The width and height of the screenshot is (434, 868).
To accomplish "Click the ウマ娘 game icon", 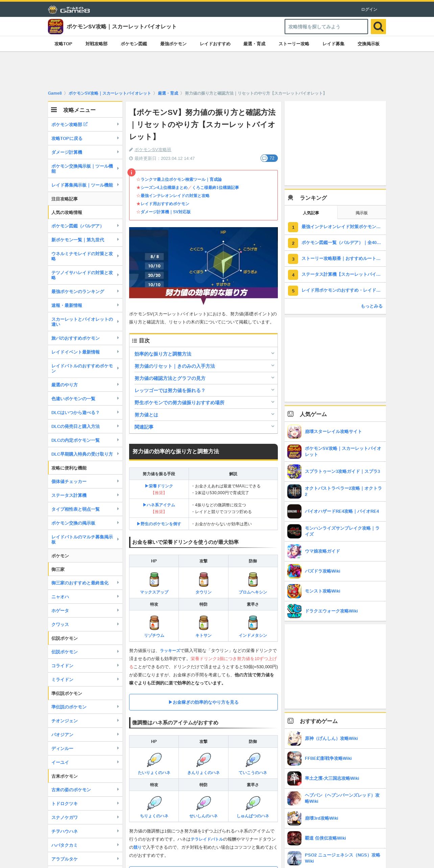I will pyautogui.click(x=294, y=551).
